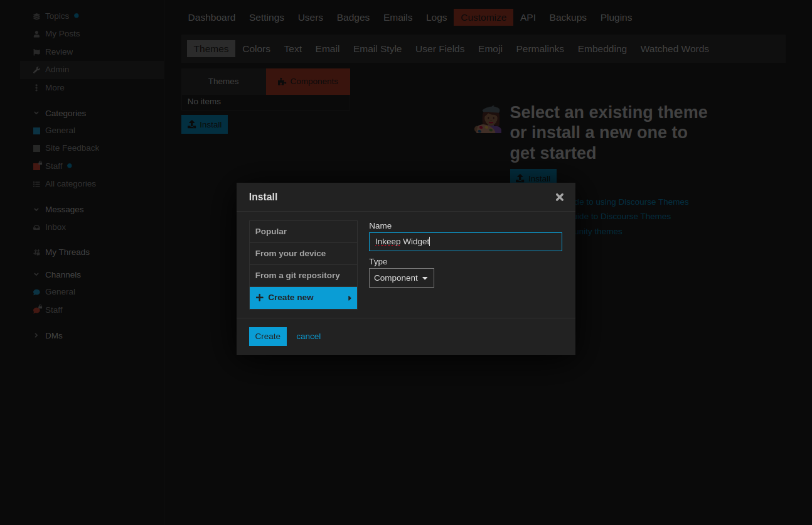Click the Topics layers icon in sidebar
Image resolution: width=812 pixels, height=525 pixels.
pos(36,16)
